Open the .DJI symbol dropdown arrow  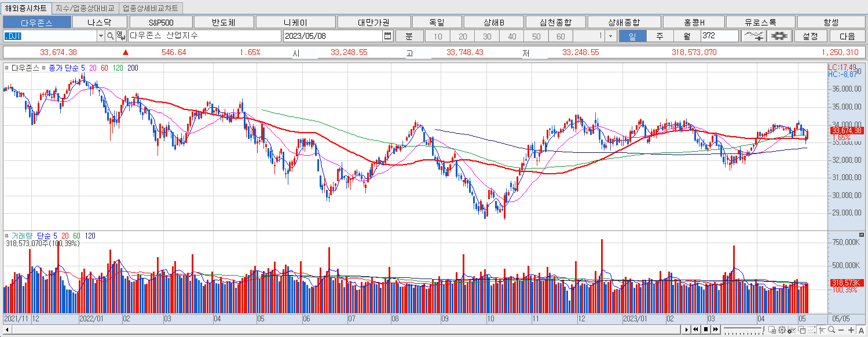click(101, 35)
